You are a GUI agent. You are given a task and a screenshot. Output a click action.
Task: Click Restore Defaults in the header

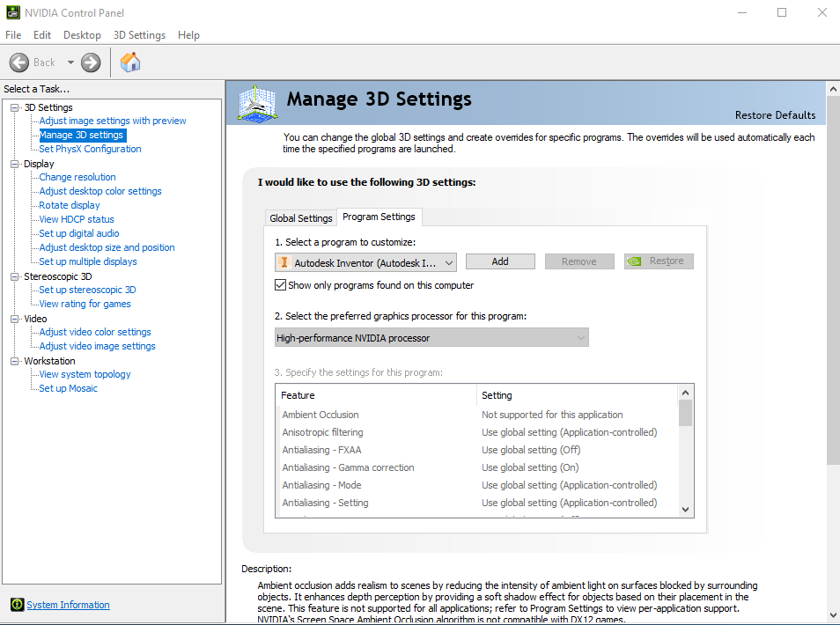[775, 115]
